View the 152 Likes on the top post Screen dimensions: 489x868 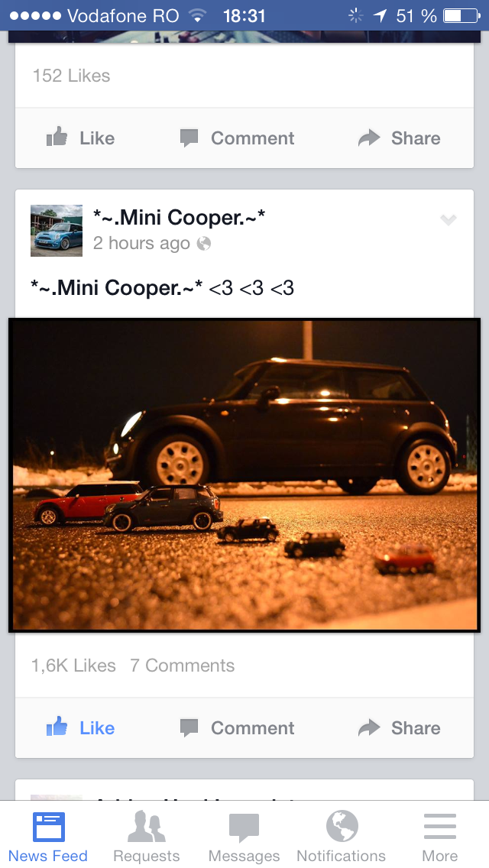[x=71, y=76]
